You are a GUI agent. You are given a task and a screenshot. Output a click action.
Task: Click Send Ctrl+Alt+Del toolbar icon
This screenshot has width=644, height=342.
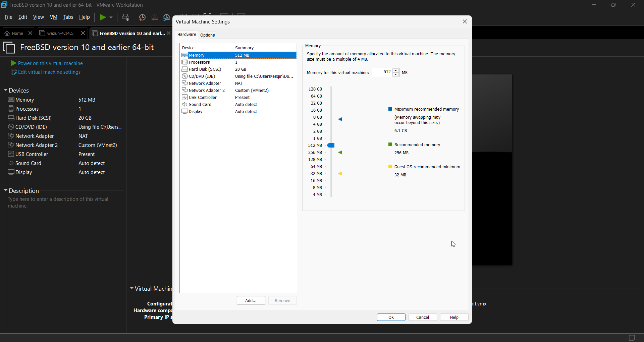tap(126, 17)
